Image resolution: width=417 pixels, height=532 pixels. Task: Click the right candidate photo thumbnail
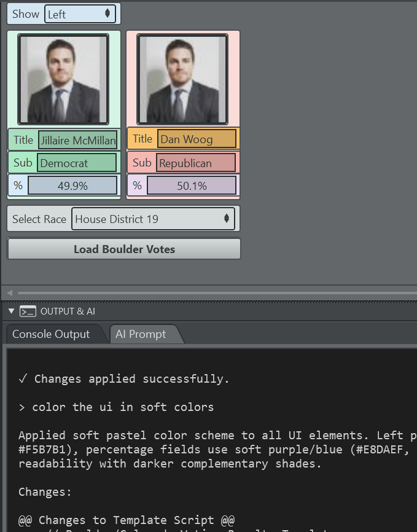(182, 79)
